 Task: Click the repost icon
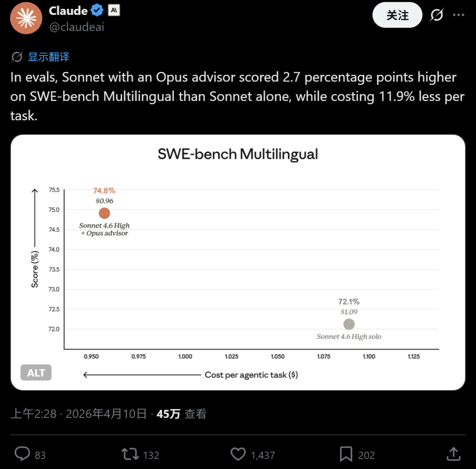[x=130, y=454]
